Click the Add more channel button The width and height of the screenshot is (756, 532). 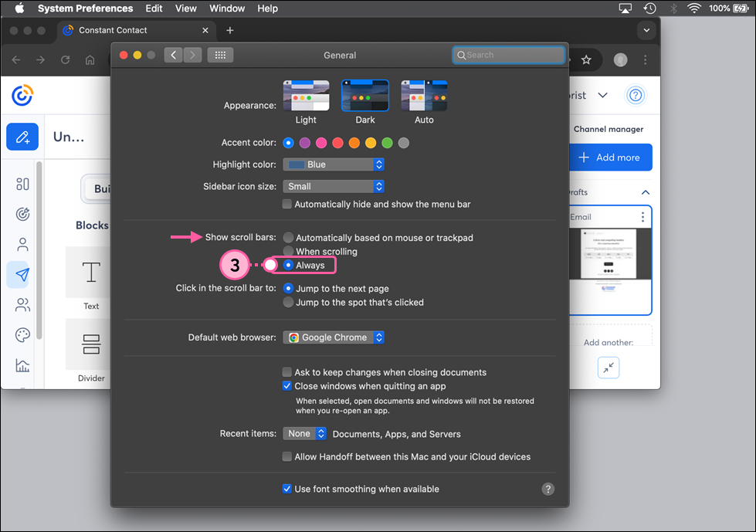[611, 157]
